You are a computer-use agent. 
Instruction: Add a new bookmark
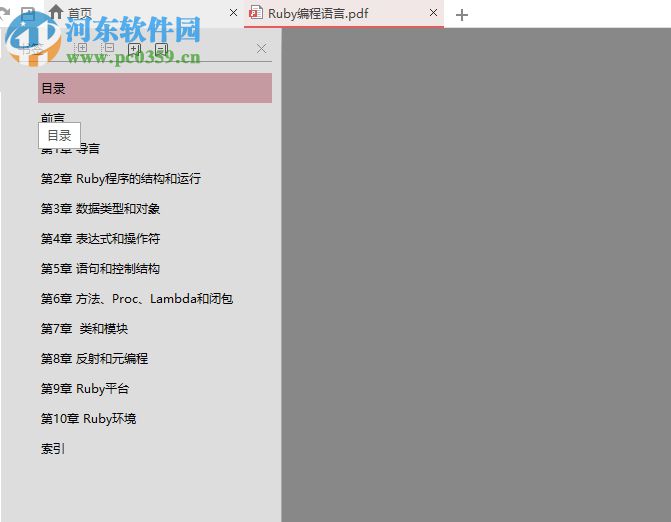click(x=134, y=49)
